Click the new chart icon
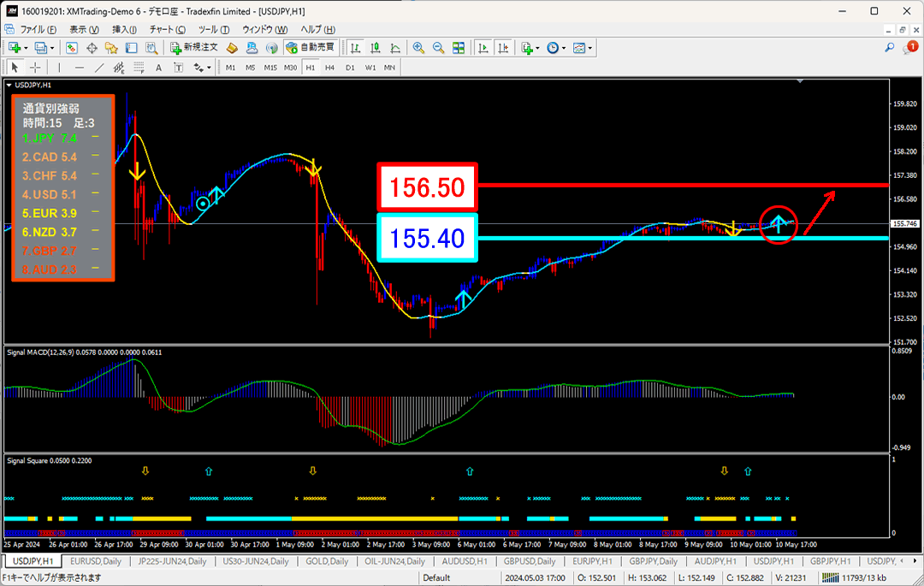The width and height of the screenshot is (924, 586). click(x=15, y=48)
